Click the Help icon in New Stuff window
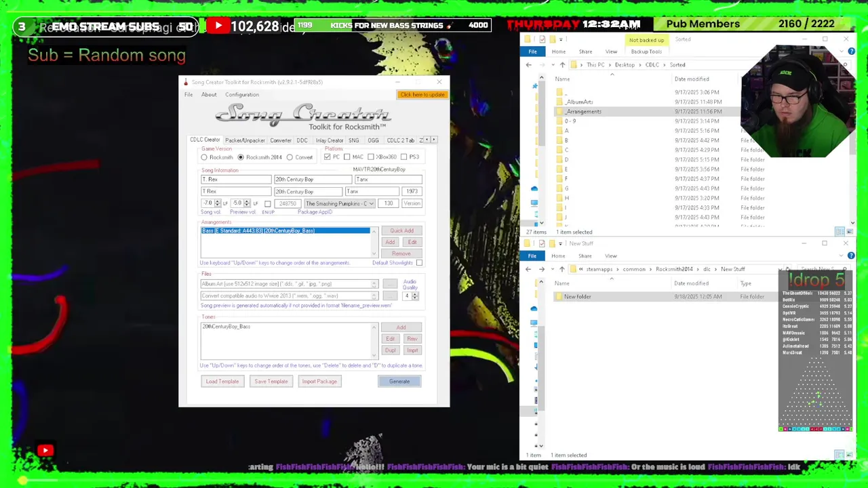 click(x=851, y=256)
